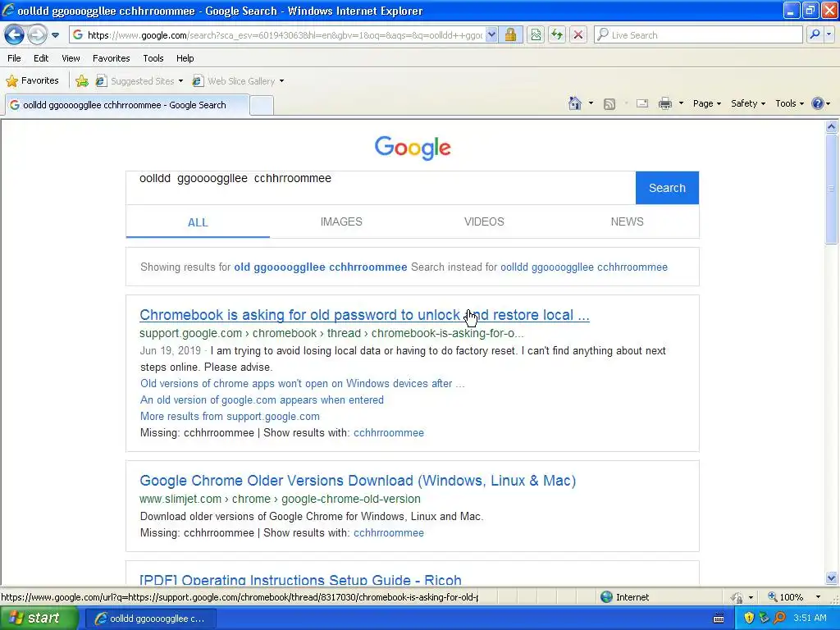The width and height of the screenshot is (840, 630).
Task: Click the Google logo
Action: pyautogui.click(x=413, y=148)
